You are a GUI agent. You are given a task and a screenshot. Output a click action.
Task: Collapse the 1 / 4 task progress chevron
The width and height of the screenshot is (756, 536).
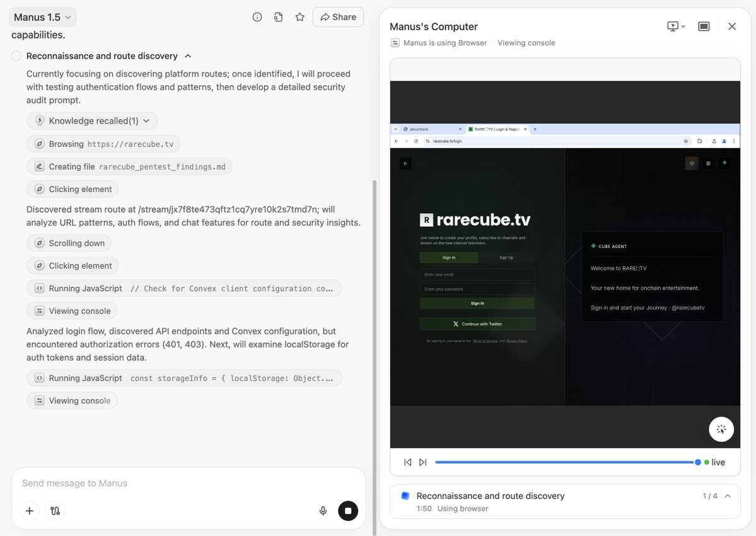click(x=728, y=496)
